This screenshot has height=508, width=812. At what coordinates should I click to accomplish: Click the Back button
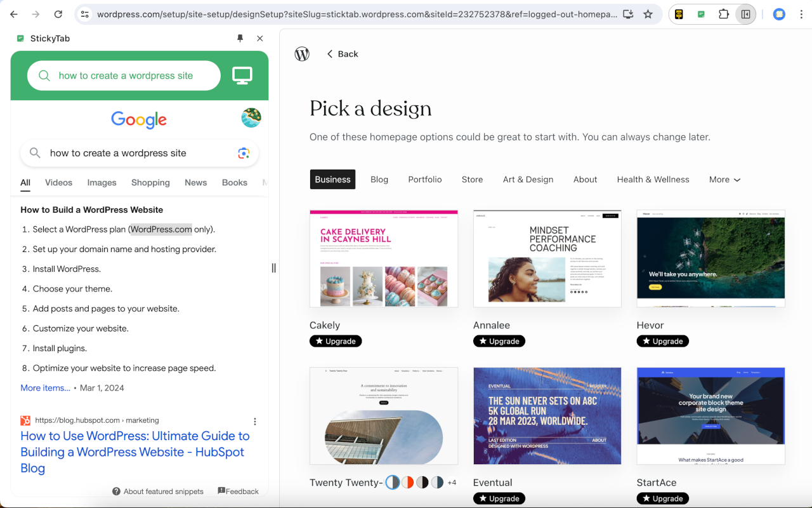pos(343,54)
